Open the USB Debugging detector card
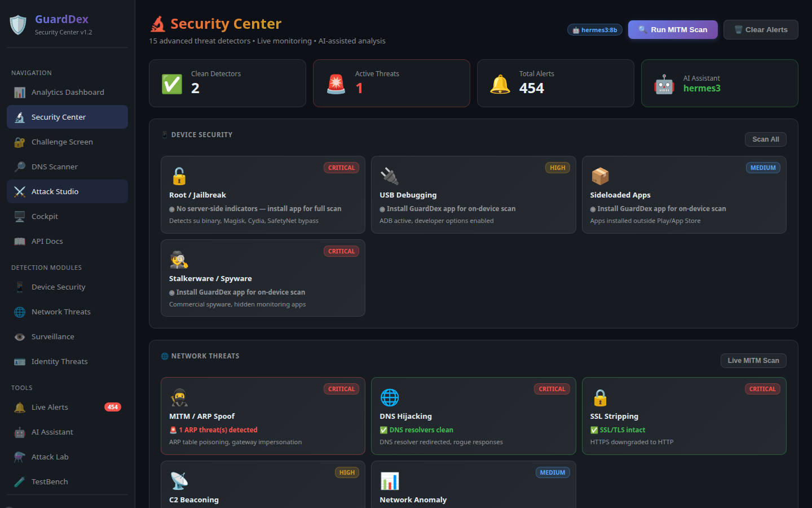Viewport: 812px width, 508px height. tap(474, 195)
